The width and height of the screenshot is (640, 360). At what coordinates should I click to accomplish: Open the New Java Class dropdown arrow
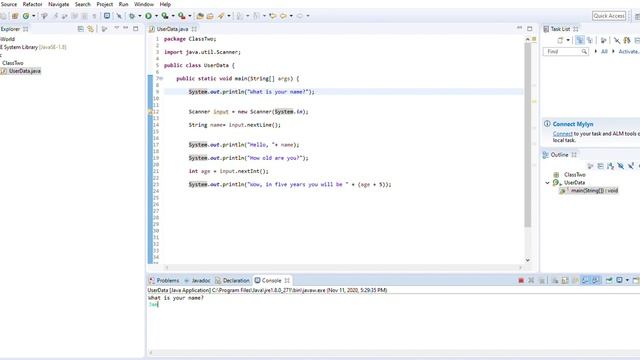point(33,16)
